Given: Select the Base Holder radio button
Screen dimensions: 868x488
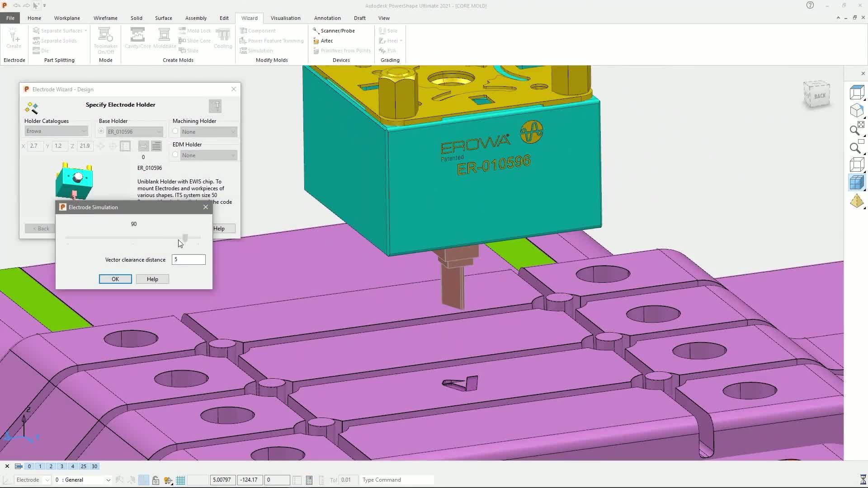Looking at the screenshot, I should click(x=101, y=131).
